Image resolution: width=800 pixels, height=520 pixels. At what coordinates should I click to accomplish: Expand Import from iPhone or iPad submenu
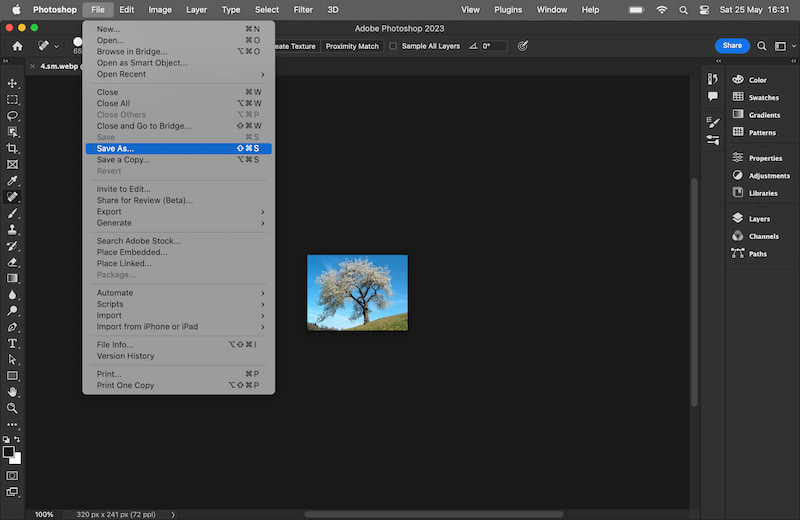(x=179, y=326)
